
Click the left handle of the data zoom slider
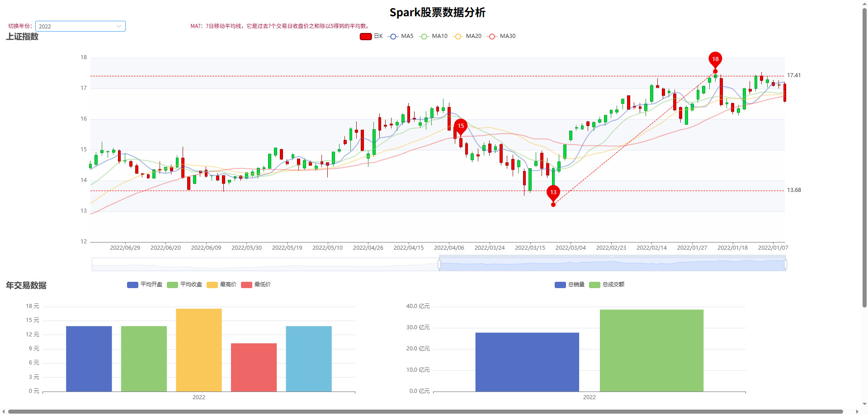tap(439, 264)
